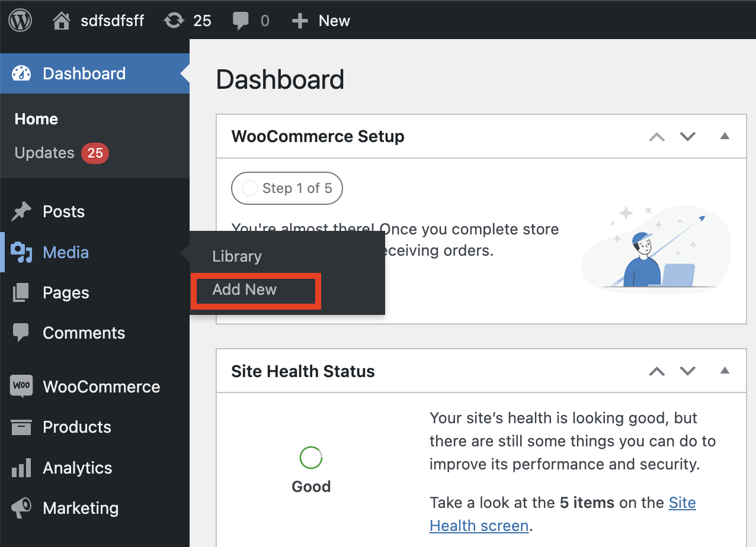Open the Marketing menu
756x547 pixels.
[x=95, y=508]
